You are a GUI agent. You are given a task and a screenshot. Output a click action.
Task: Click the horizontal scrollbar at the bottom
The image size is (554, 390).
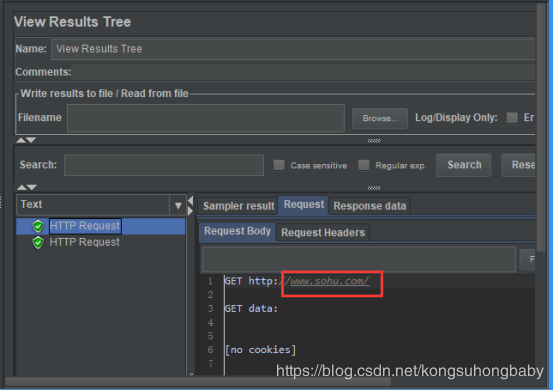click(198, 381)
